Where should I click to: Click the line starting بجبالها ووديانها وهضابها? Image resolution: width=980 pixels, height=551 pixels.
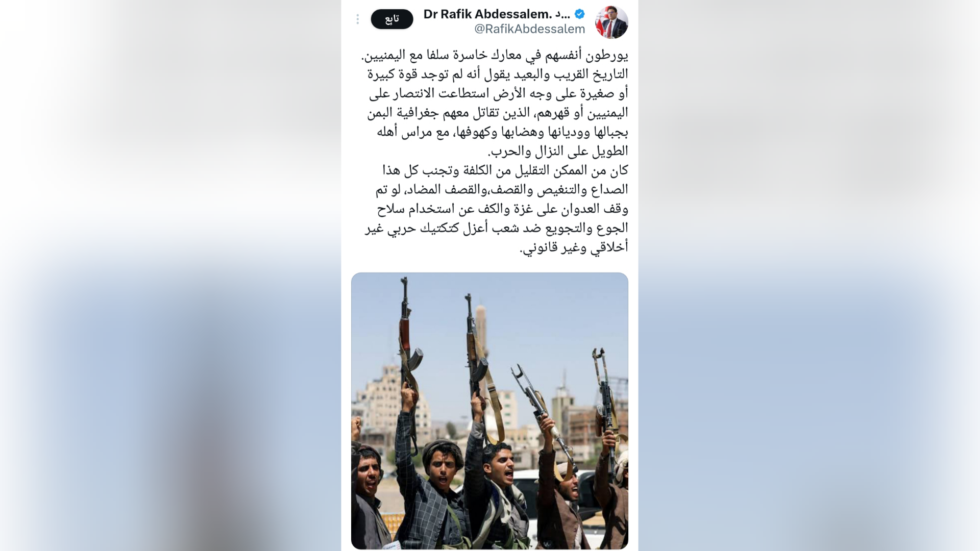[x=502, y=132]
